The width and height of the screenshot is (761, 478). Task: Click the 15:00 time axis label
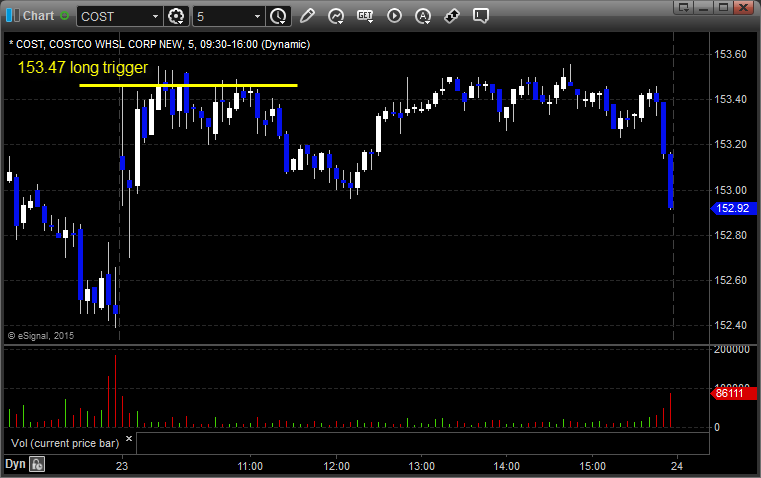[593, 466]
